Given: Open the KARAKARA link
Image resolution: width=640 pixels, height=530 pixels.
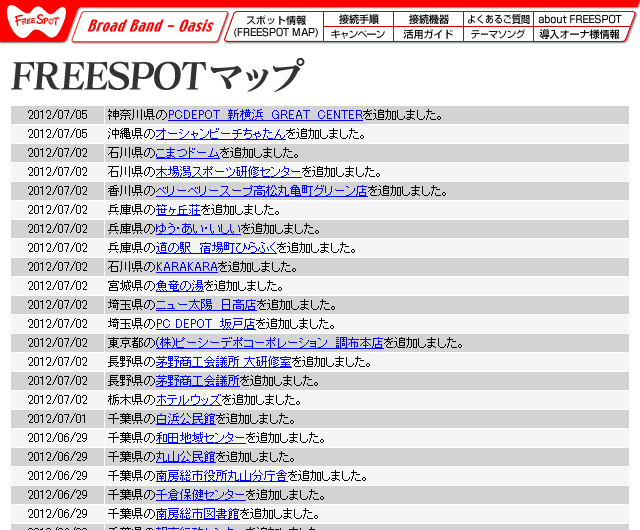Looking at the screenshot, I should pyautogui.click(x=187, y=267).
